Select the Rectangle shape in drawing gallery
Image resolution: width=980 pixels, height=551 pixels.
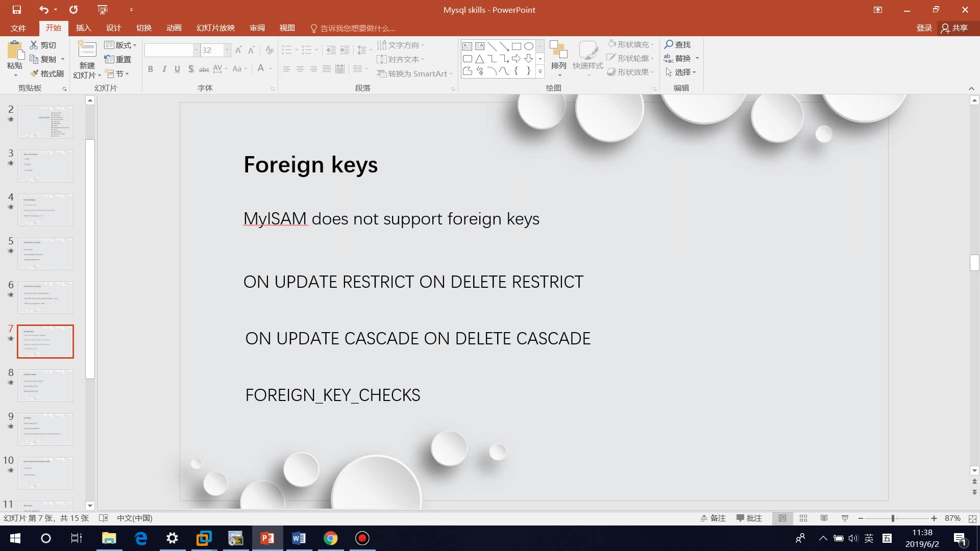(x=516, y=46)
